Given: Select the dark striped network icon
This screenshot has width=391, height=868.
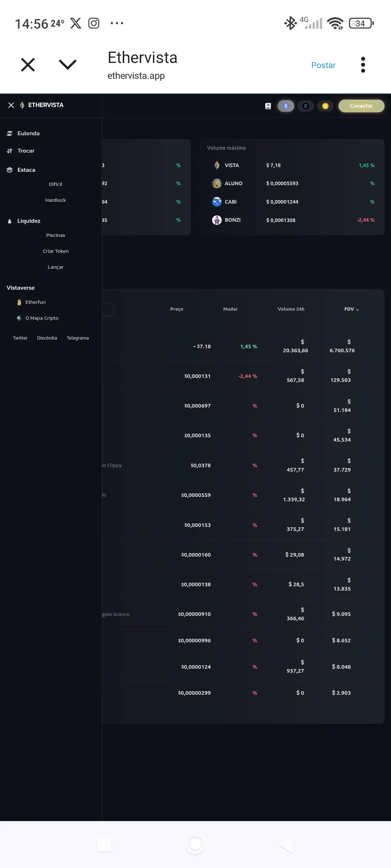Looking at the screenshot, I should (x=306, y=106).
